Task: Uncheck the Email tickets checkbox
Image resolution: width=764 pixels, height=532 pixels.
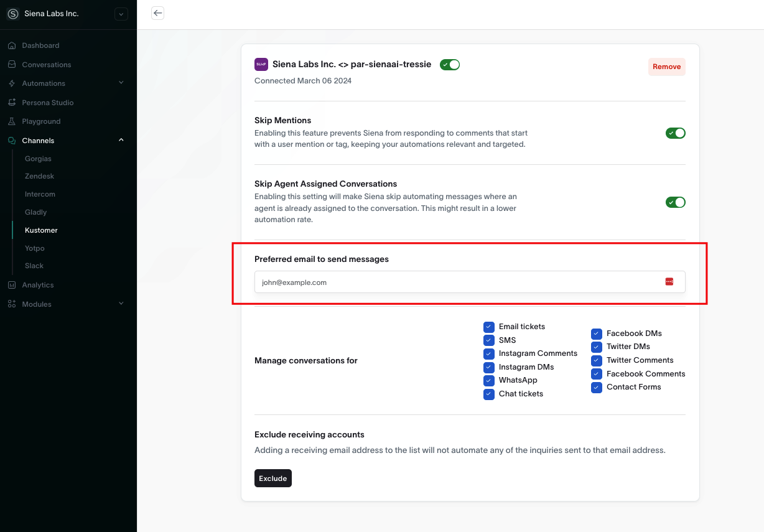Action: (x=489, y=327)
